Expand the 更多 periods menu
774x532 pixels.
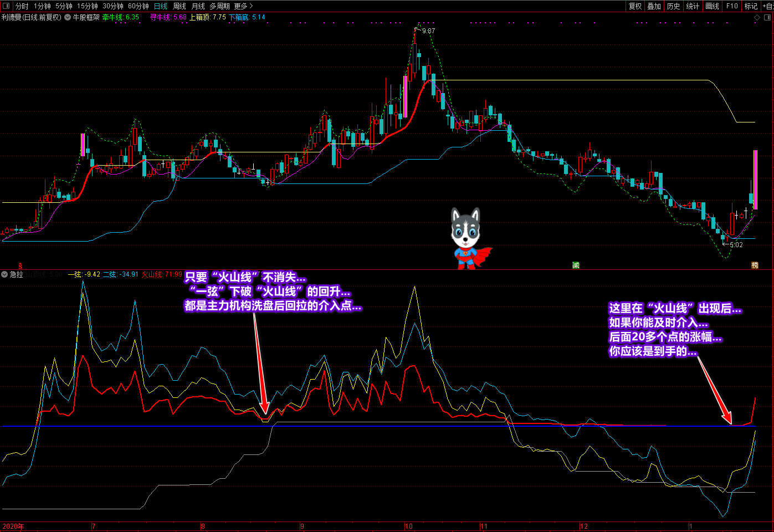coord(243,6)
